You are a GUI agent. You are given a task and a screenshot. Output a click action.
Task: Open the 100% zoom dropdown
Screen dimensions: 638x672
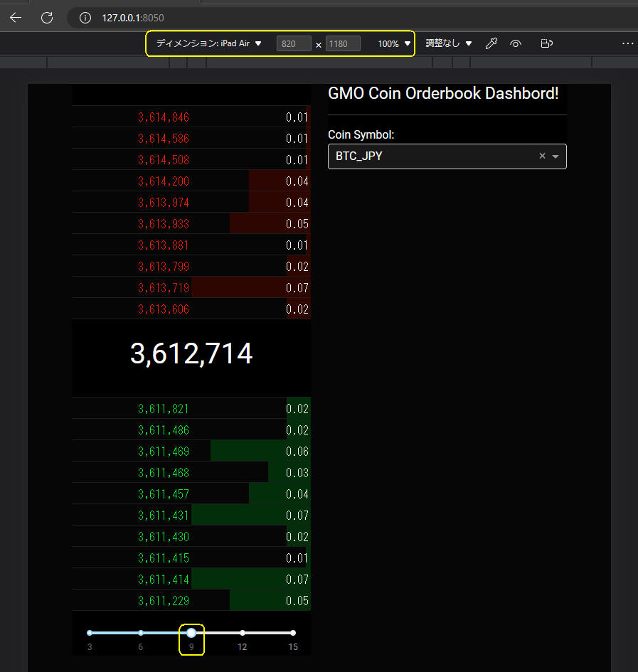coord(395,43)
